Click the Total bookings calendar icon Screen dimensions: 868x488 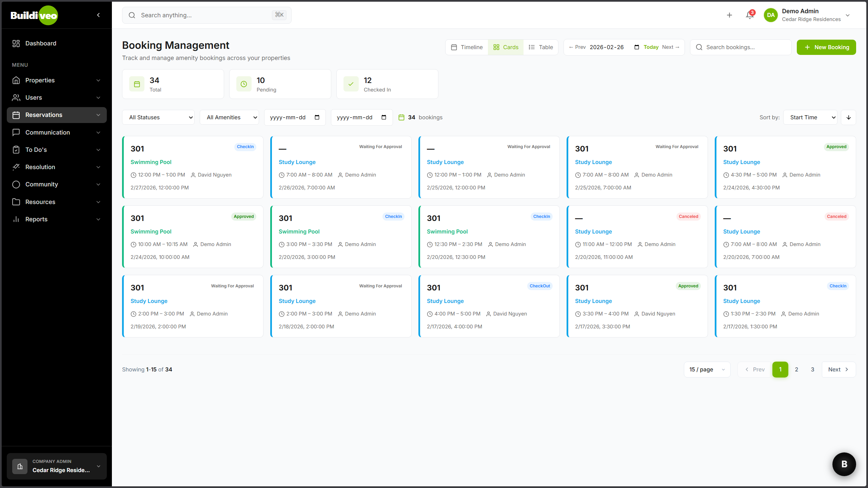coord(137,84)
